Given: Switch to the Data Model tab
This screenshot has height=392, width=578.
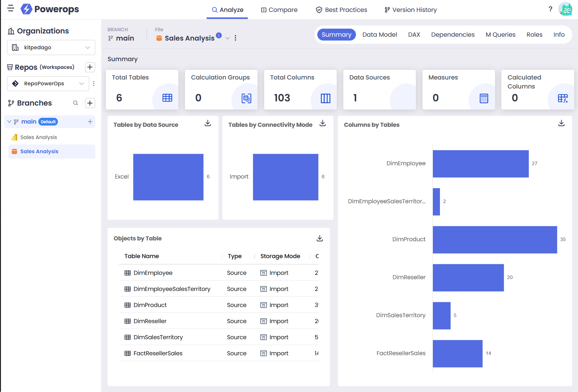Looking at the screenshot, I should tap(379, 35).
